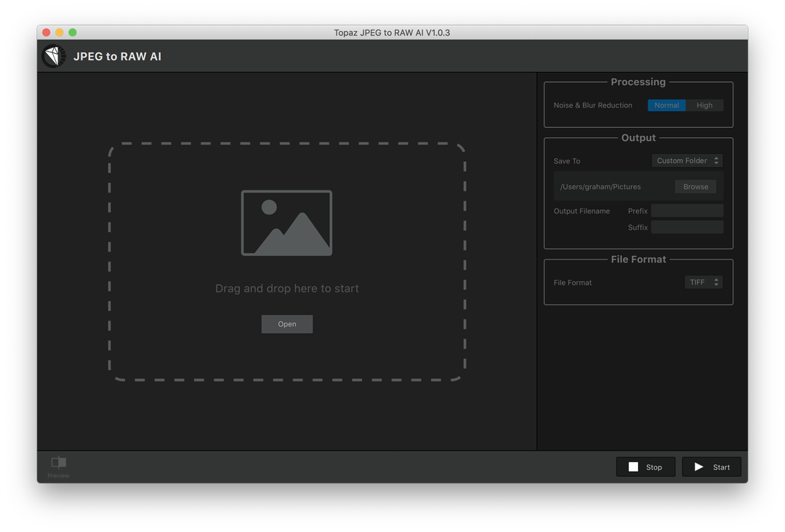This screenshot has height=532, width=785.
Task: Maximize the window with green button
Action: coord(73,33)
